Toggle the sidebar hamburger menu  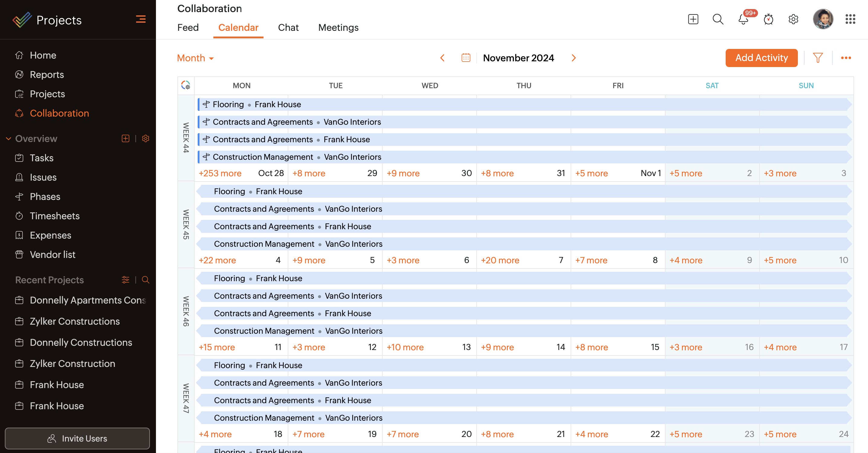tap(141, 19)
